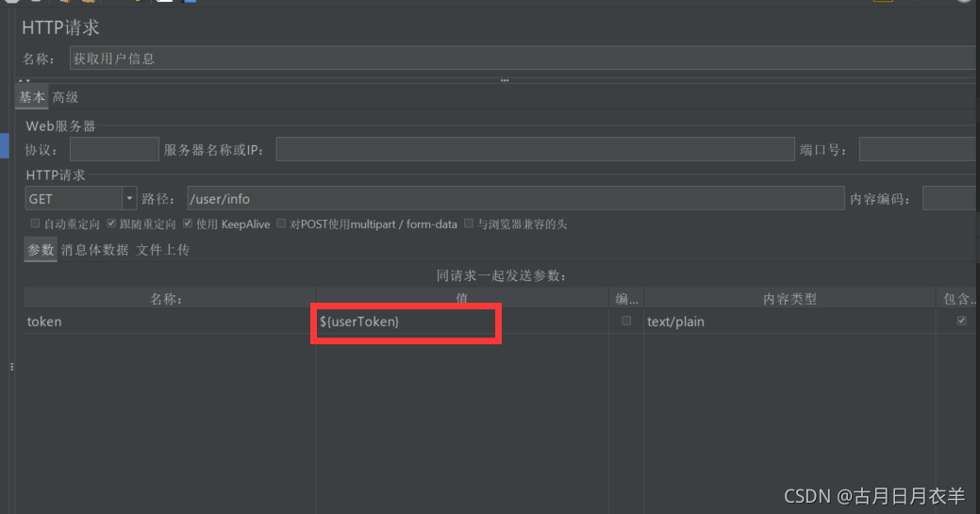Switch to the 高级 tab
This screenshot has height=514, width=980.
[x=65, y=97]
